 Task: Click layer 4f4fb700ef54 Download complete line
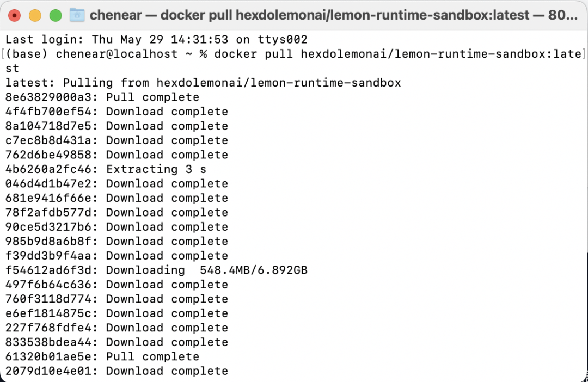(117, 112)
